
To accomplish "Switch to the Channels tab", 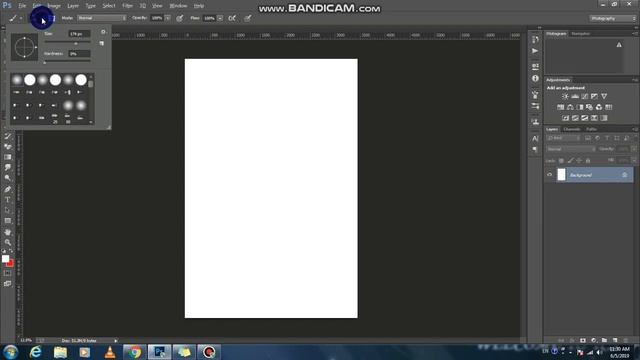I will coord(572,129).
